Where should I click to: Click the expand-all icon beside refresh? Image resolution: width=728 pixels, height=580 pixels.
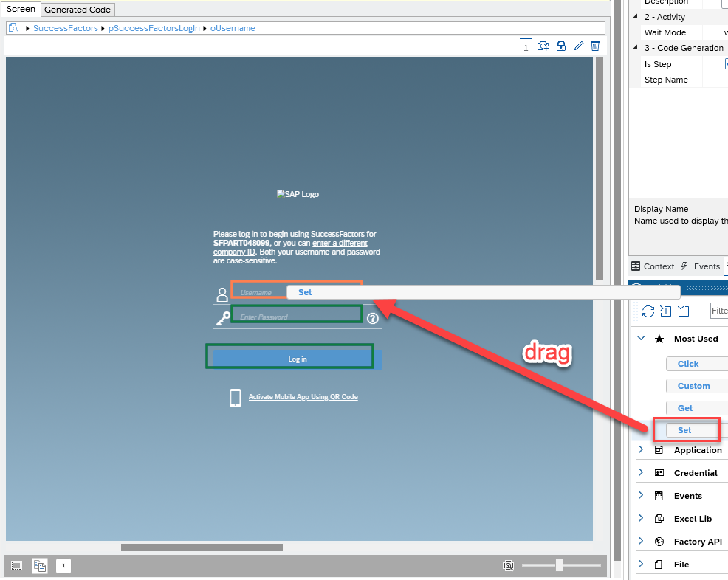coord(666,311)
